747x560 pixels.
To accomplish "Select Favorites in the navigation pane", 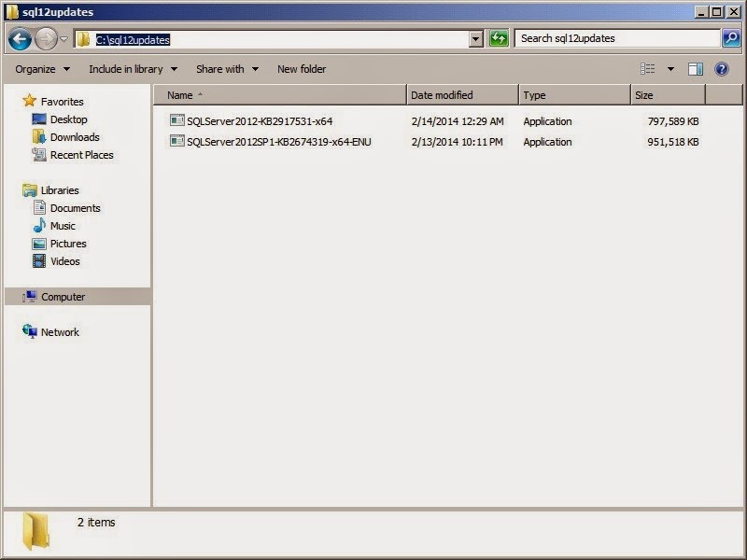I will pyautogui.click(x=62, y=102).
